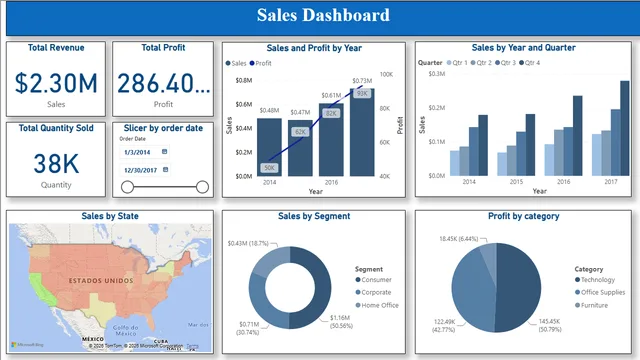Click the 62K profit data label

click(300, 131)
